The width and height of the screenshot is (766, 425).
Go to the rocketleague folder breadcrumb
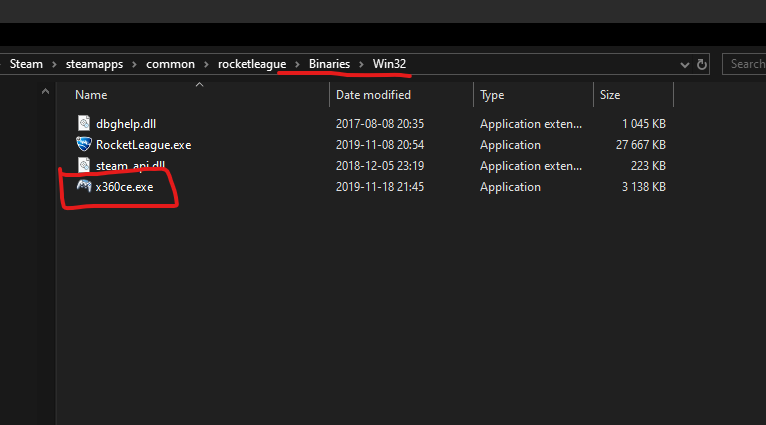click(x=252, y=64)
